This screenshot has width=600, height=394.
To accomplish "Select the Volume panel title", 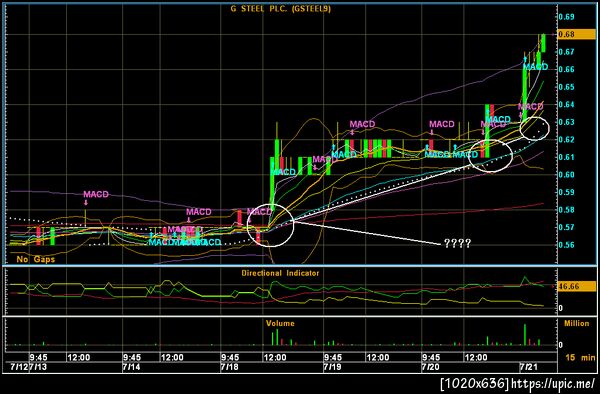I will 280,323.
